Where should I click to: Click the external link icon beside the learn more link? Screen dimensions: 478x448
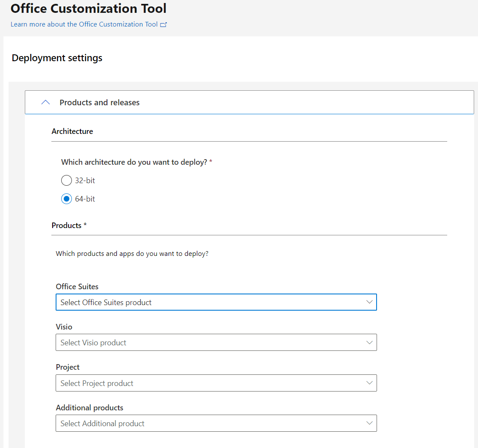coord(163,24)
